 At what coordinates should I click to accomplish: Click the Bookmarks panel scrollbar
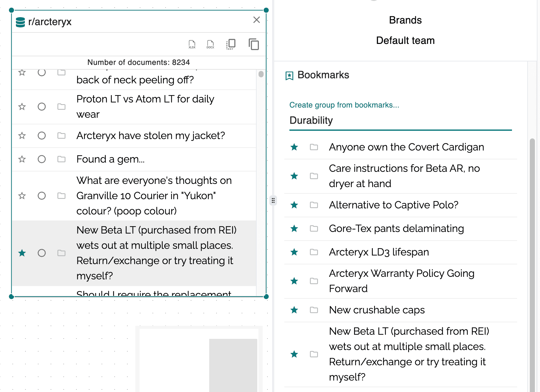point(532,265)
